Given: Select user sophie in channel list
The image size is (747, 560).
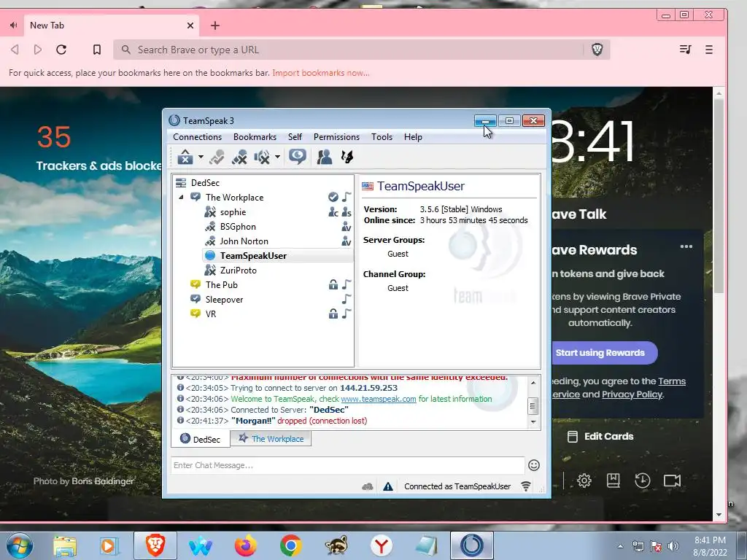Looking at the screenshot, I should click(233, 212).
